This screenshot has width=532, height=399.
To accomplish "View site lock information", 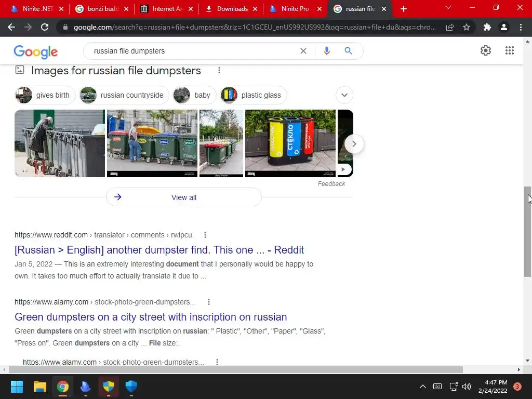I will pyautogui.click(x=65, y=27).
